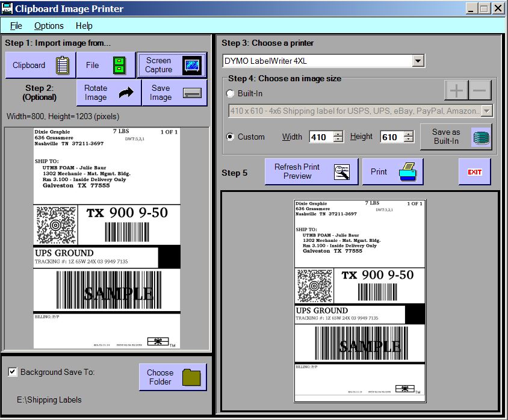This screenshot has height=420, width=508.
Task: Click the "Step 2: (Optional)" label
Action: pyautogui.click(x=40, y=93)
